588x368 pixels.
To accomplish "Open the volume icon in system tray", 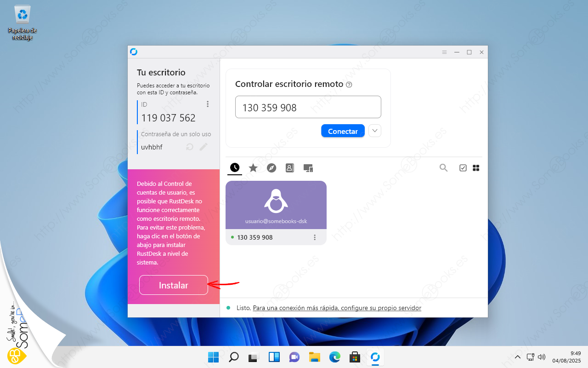I will pos(542,357).
